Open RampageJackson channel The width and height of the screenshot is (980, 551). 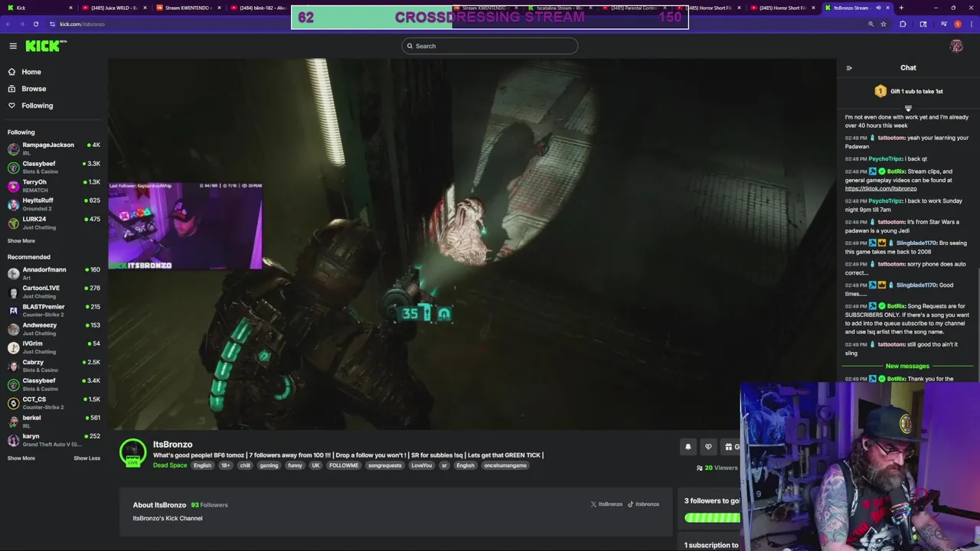[54, 148]
